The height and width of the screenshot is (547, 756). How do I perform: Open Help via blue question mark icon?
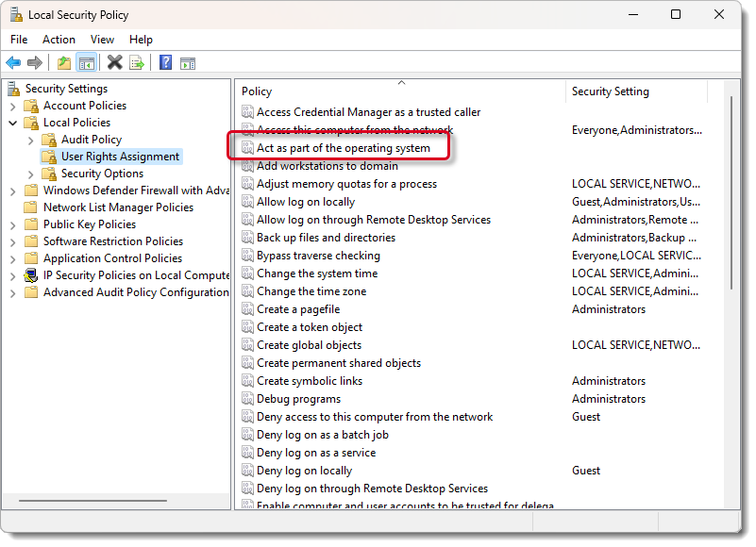tap(165, 63)
